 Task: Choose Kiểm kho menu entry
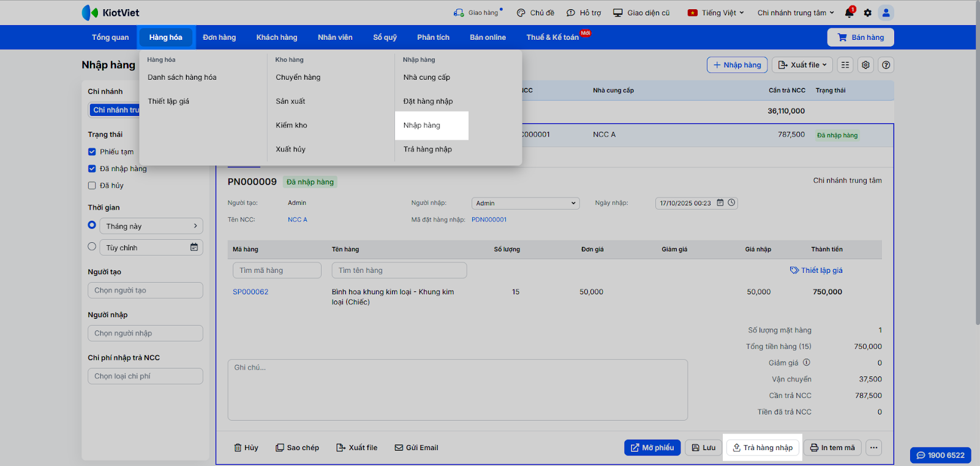click(292, 125)
